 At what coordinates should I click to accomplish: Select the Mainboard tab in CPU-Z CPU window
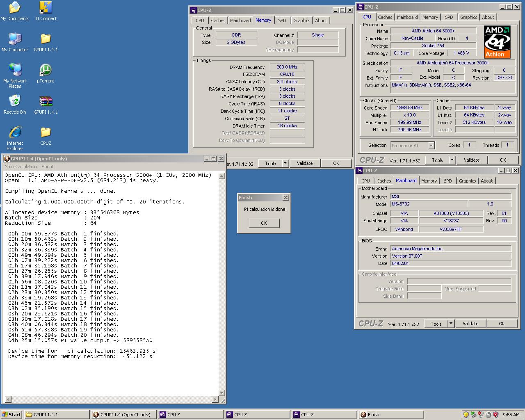[x=407, y=17]
